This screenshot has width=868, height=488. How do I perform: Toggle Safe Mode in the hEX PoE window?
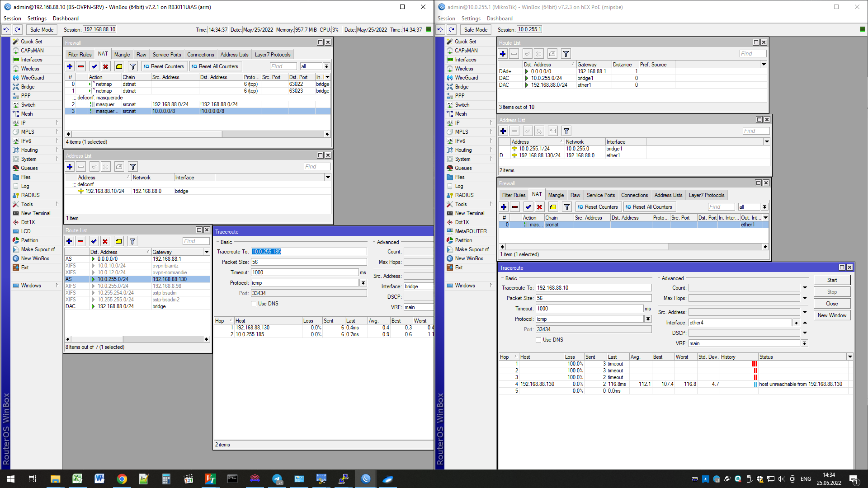476,30
